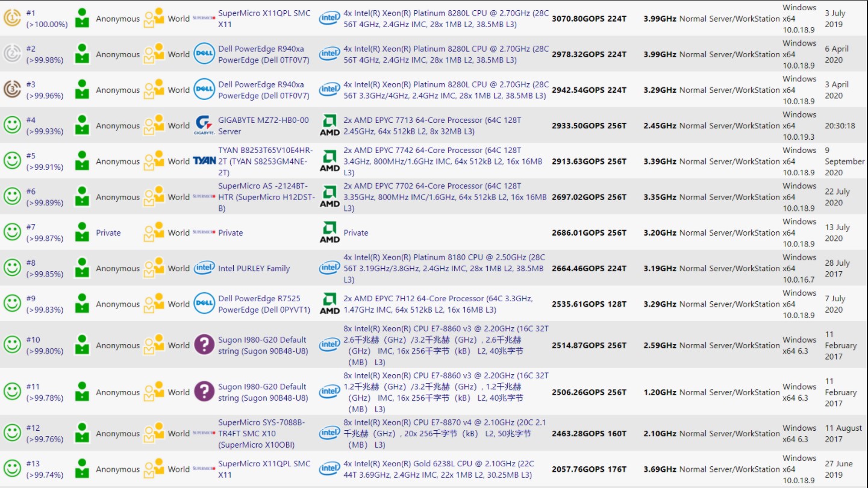868x488 pixels.
Task: Click the yellow World team icon in row #5
Action: coord(154,161)
